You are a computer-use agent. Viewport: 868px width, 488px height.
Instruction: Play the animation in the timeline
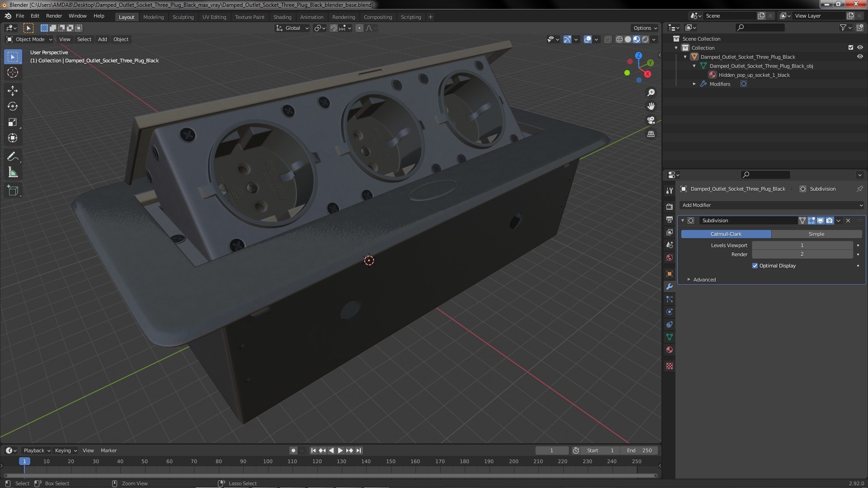(340, 450)
